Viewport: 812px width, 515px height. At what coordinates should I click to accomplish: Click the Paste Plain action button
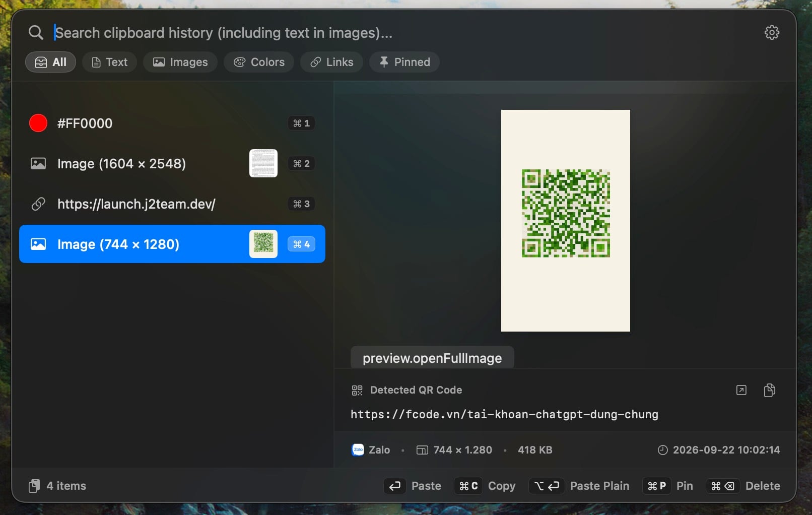pos(579,486)
